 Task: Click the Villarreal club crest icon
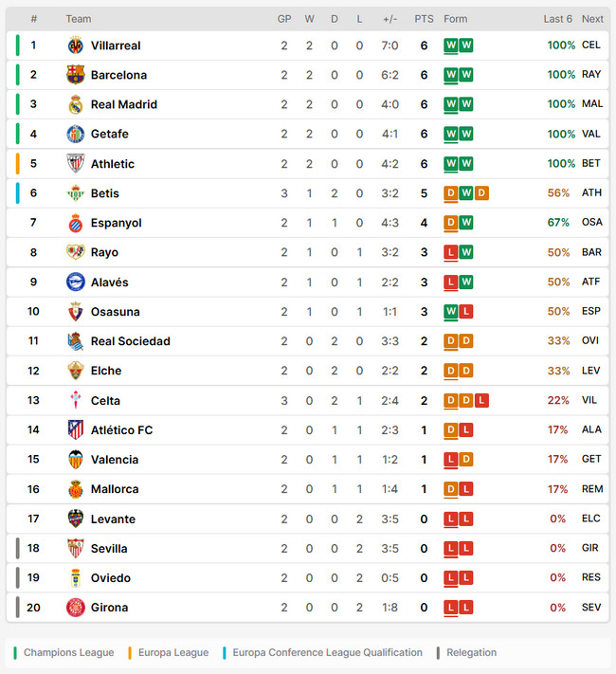pyautogui.click(x=76, y=46)
